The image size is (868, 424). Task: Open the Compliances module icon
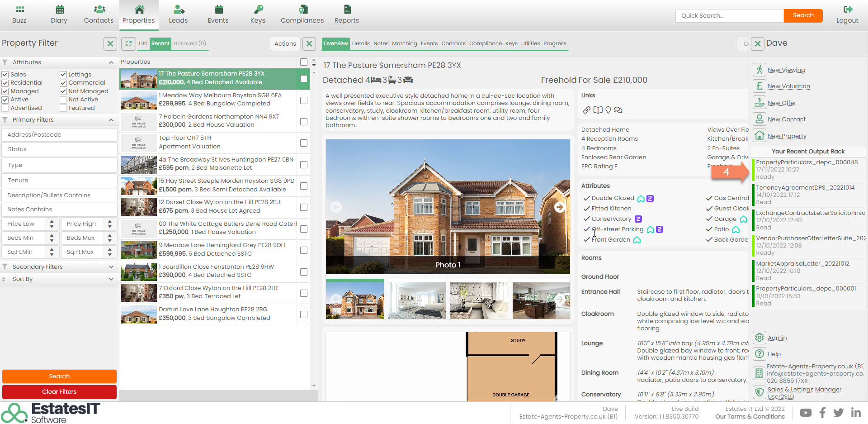coord(302,10)
